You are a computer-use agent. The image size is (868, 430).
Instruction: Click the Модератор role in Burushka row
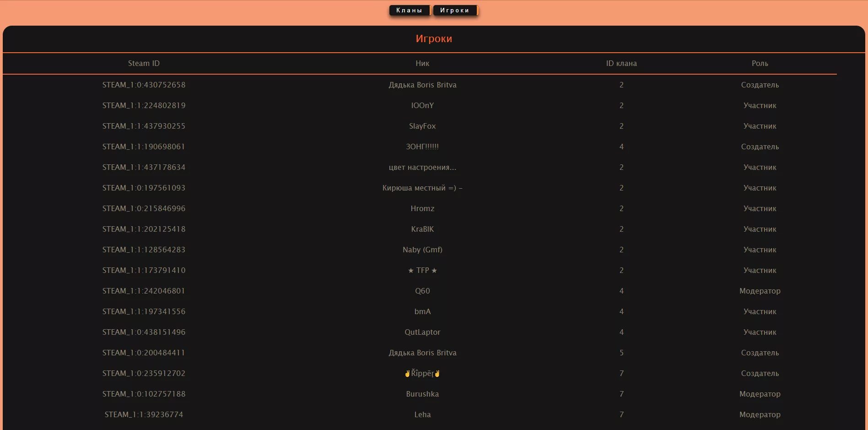click(x=760, y=394)
